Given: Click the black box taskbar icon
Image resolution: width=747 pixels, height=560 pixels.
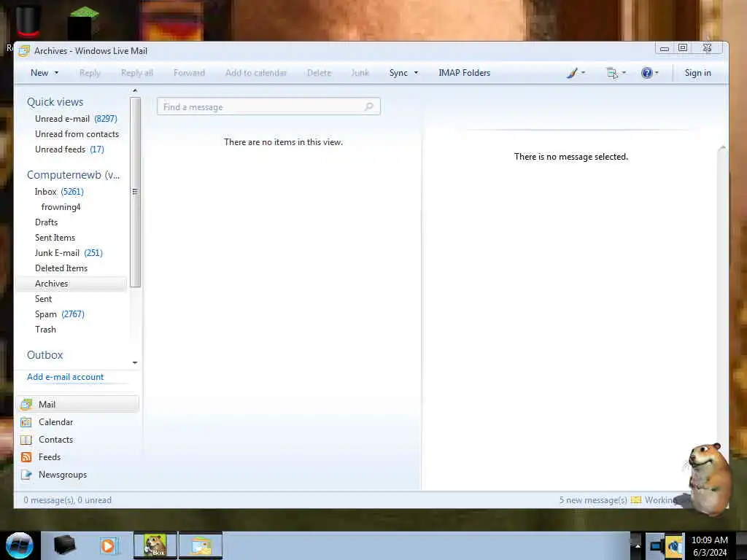Looking at the screenshot, I should pyautogui.click(x=64, y=545).
